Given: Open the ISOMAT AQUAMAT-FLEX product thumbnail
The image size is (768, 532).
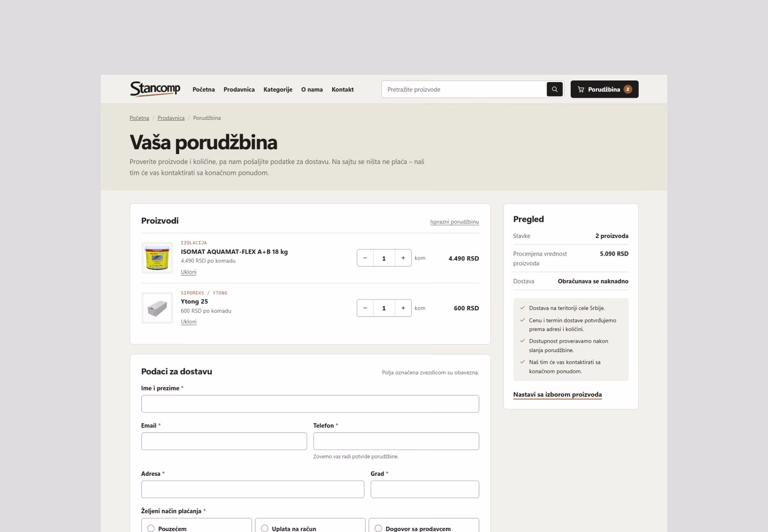Looking at the screenshot, I should pyautogui.click(x=157, y=258).
